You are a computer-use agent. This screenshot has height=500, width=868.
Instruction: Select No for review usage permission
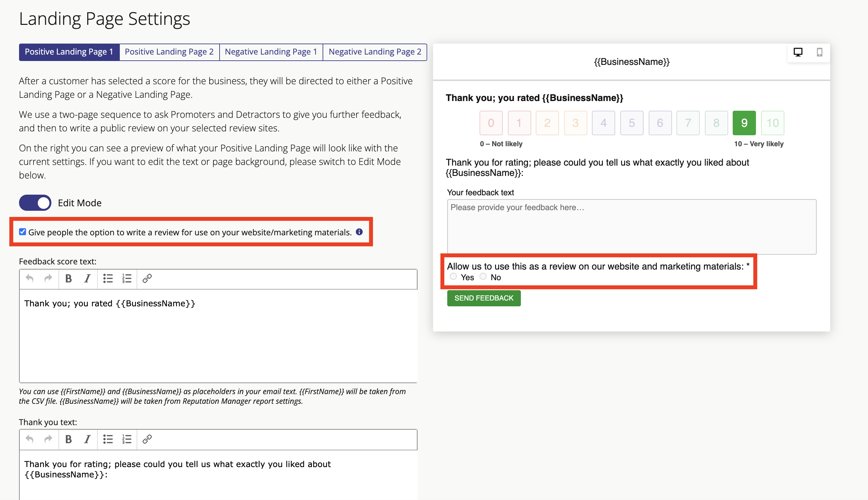pyautogui.click(x=483, y=276)
